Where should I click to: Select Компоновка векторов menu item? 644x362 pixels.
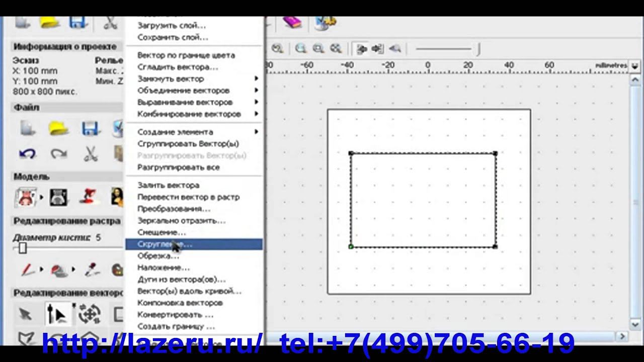(x=194, y=303)
